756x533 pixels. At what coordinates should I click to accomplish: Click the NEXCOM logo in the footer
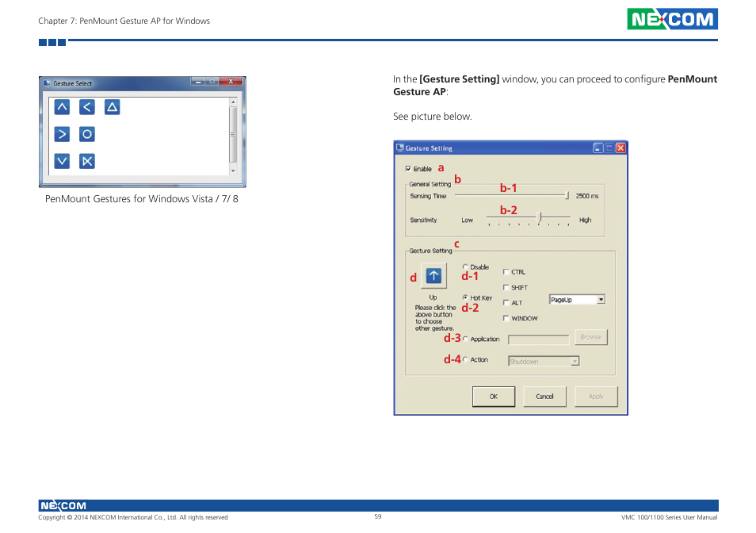63,505
